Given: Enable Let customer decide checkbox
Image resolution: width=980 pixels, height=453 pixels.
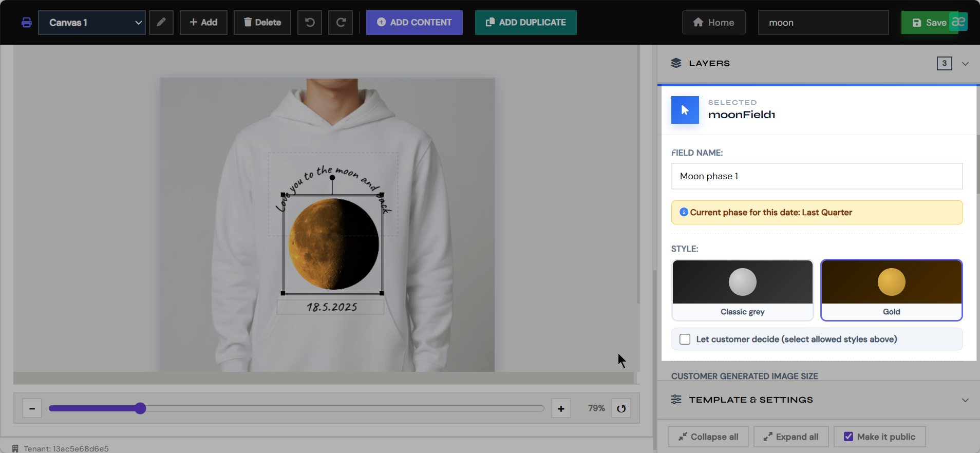Looking at the screenshot, I should [x=685, y=339].
